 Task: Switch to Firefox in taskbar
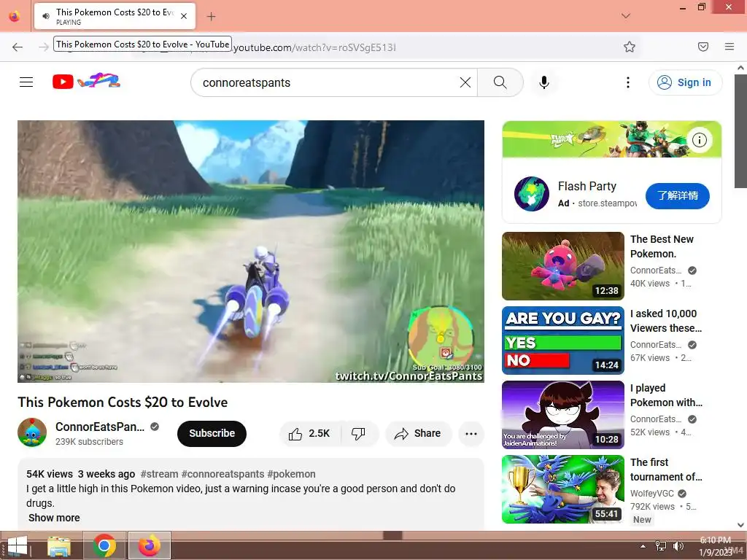pyautogui.click(x=150, y=545)
